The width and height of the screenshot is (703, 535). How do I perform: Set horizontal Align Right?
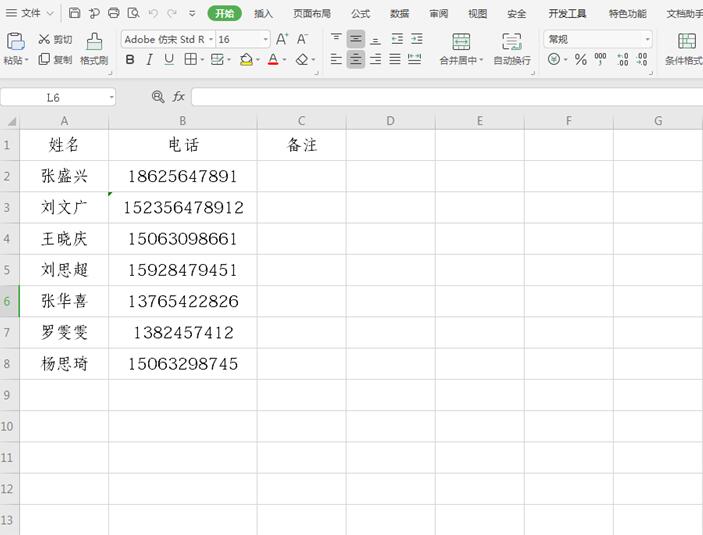(x=376, y=59)
